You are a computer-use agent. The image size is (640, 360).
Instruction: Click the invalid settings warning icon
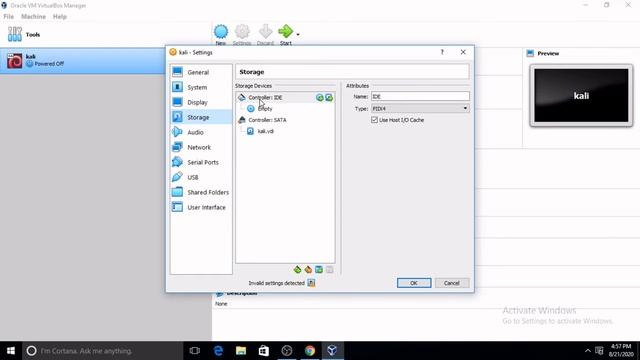point(311,283)
